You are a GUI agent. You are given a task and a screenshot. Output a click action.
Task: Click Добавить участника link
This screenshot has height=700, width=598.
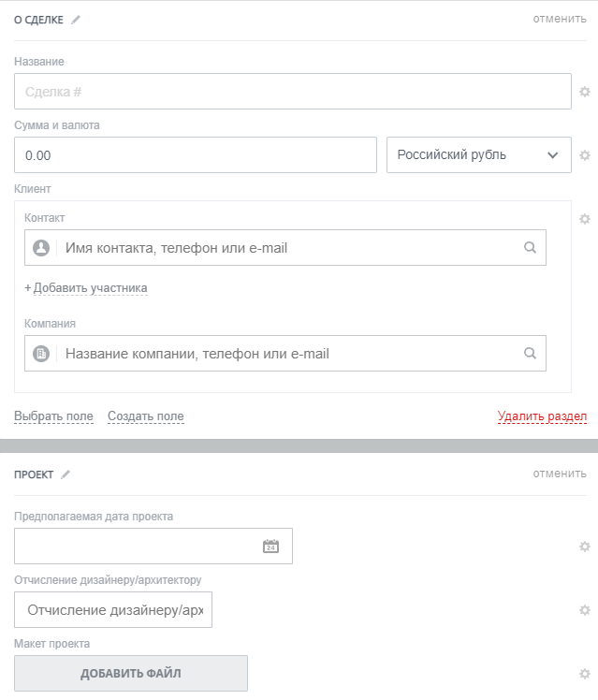point(86,288)
